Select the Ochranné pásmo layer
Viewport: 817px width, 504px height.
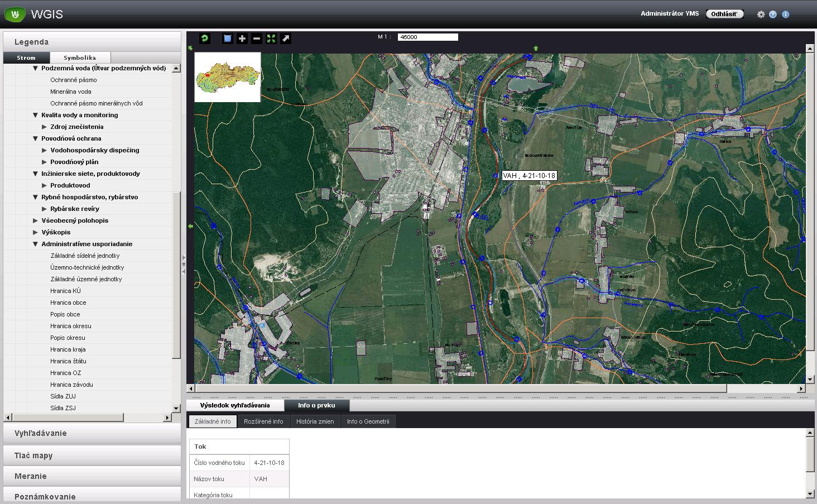point(74,80)
